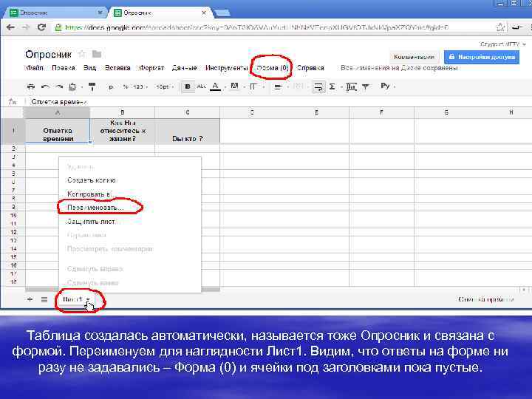Click the Комментарии button

[x=414, y=57]
